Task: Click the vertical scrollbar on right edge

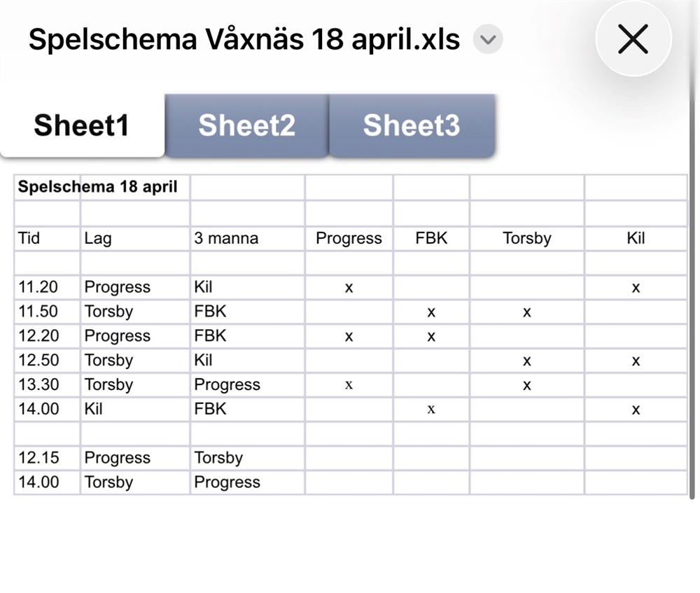Action: pos(694,294)
